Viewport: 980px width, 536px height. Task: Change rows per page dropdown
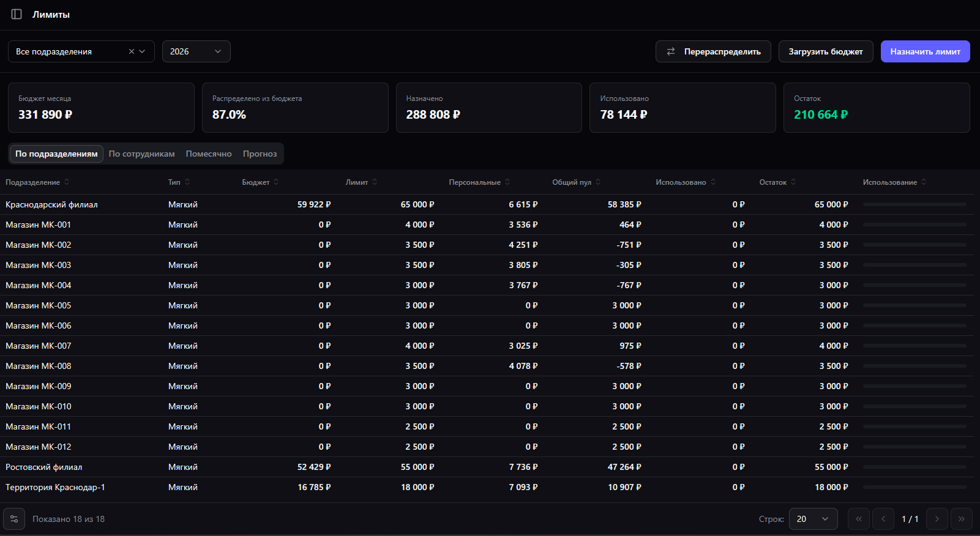point(813,519)
